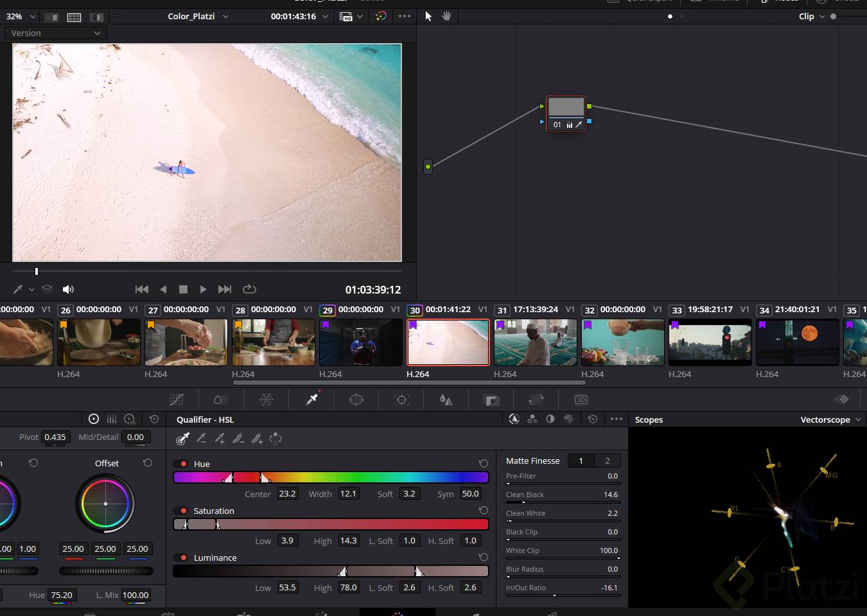867x616 pixels.
Task: Toggle the Saturation qualifier channel
Action: tap(184, 511)
